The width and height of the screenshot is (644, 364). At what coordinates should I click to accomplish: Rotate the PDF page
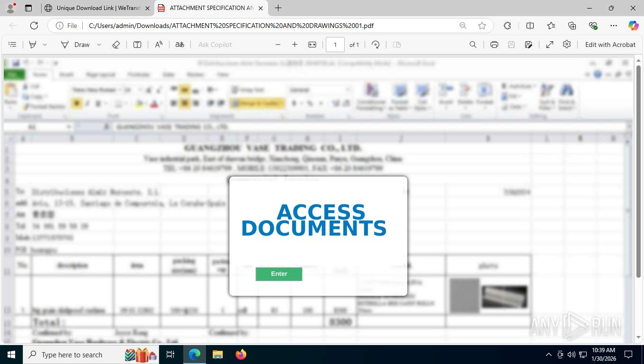[x=376, y=45]
